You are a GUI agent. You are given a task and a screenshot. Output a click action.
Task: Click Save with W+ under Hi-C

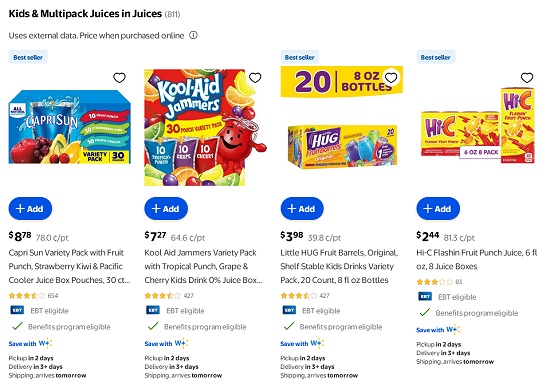(x=438, y=330)
